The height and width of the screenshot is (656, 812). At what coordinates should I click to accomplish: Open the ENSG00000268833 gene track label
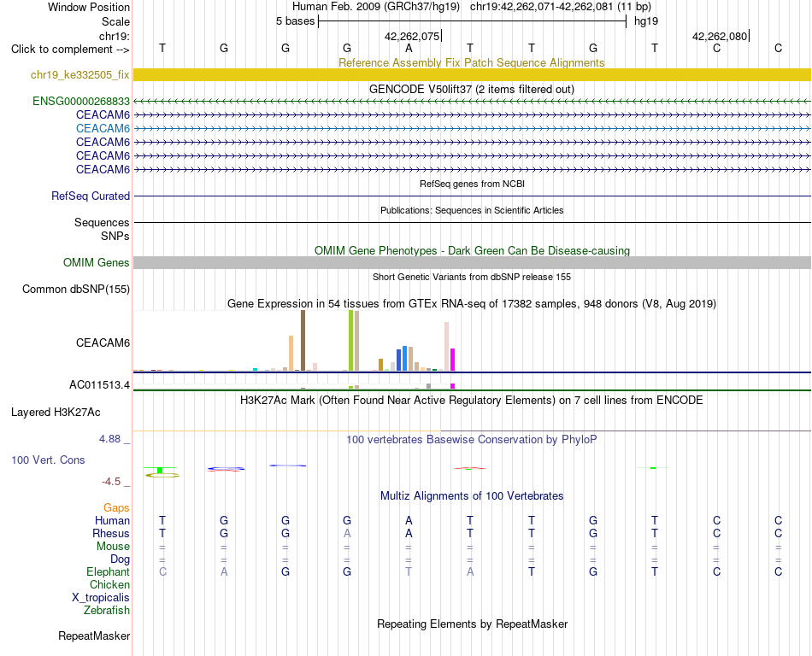(x=81, y=101)
